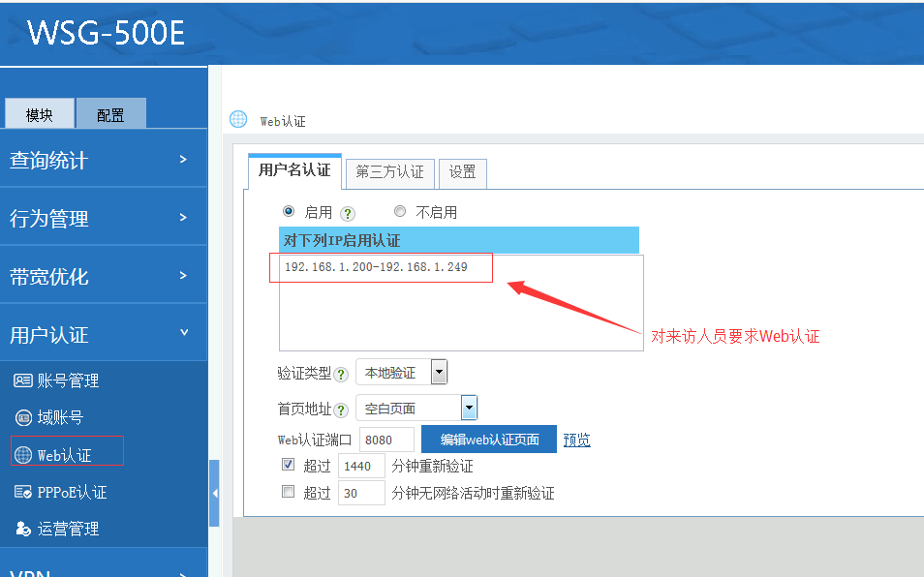Expand the 行为管理 sidebar section

[103, 218]
